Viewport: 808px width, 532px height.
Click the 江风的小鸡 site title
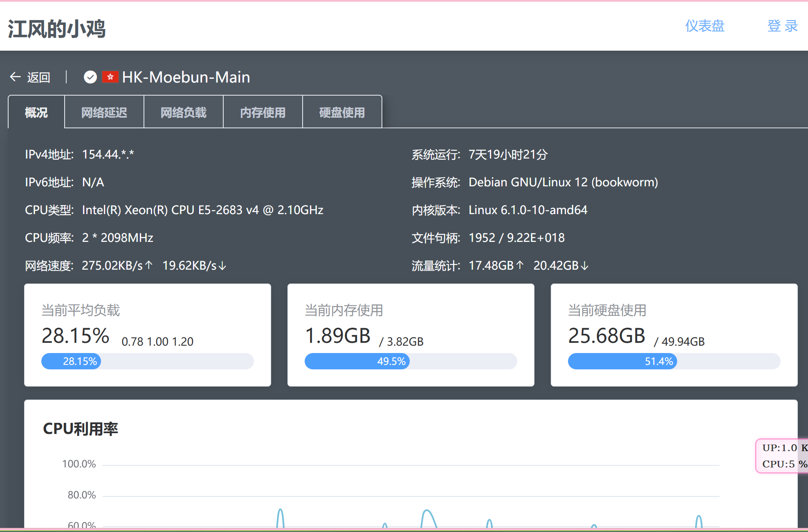[x=57, y=29]
